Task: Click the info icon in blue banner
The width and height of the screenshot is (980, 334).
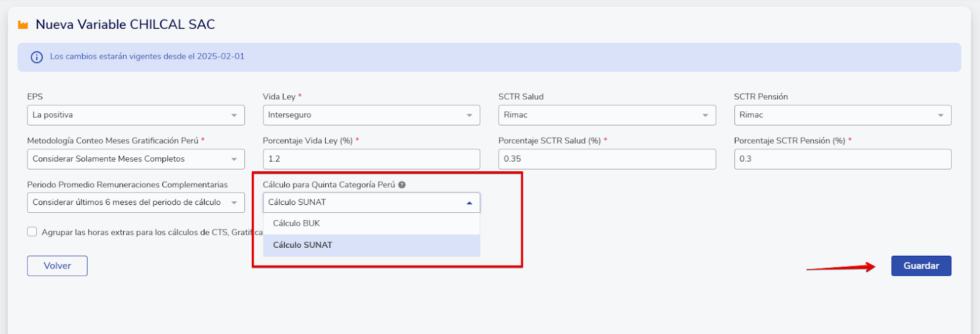Action: coord(37,57)
